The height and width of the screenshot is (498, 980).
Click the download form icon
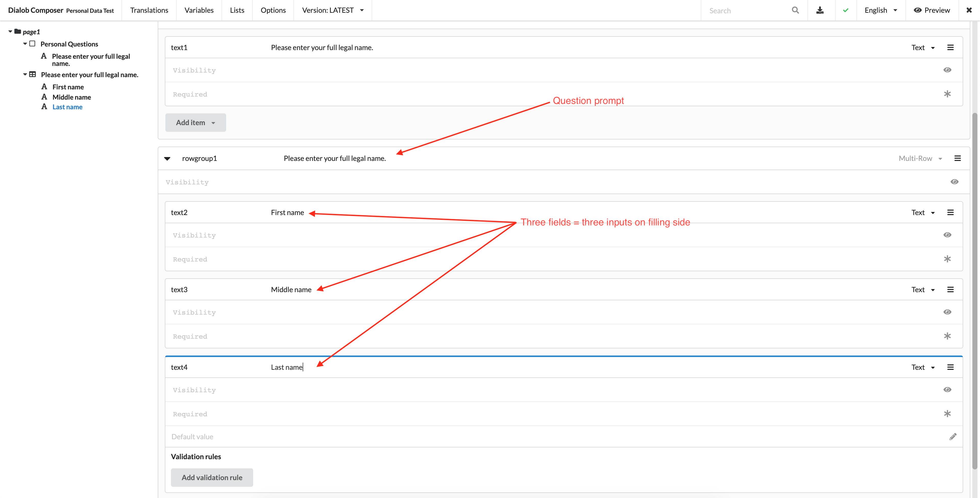pyautogui.click(x=820, y=10)
